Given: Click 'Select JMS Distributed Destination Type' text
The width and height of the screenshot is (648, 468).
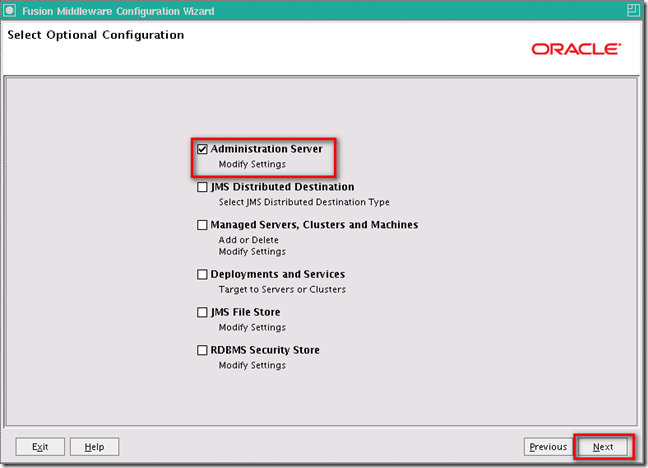Looking at the screenshot, I should [x=304, y=202].
